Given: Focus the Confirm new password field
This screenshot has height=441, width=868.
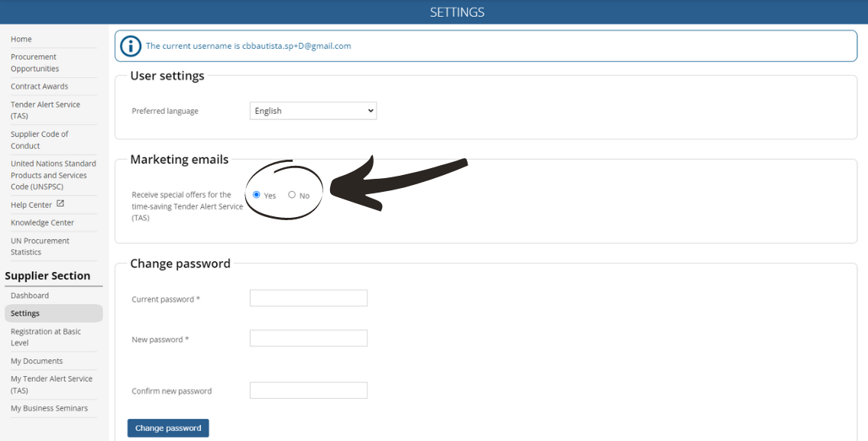Looking at the screenshot, I should click(309, 390).
